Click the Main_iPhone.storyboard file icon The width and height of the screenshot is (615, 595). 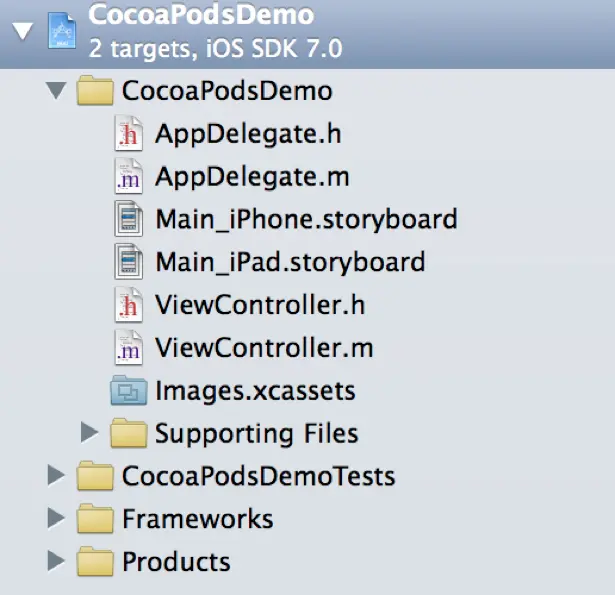(128, 220)
